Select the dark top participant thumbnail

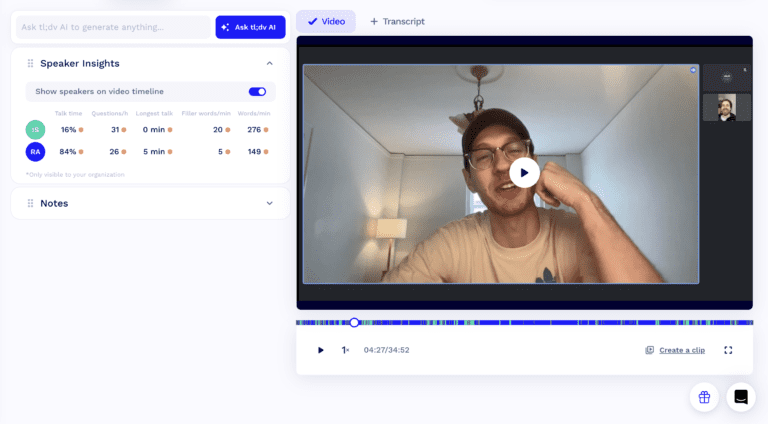click(727, 77)
